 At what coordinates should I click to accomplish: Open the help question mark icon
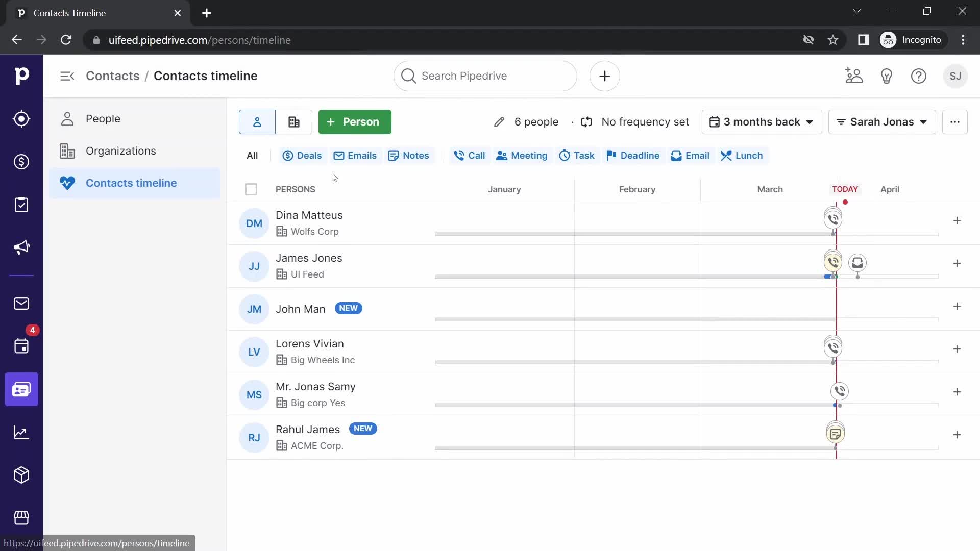pos(919,76)
